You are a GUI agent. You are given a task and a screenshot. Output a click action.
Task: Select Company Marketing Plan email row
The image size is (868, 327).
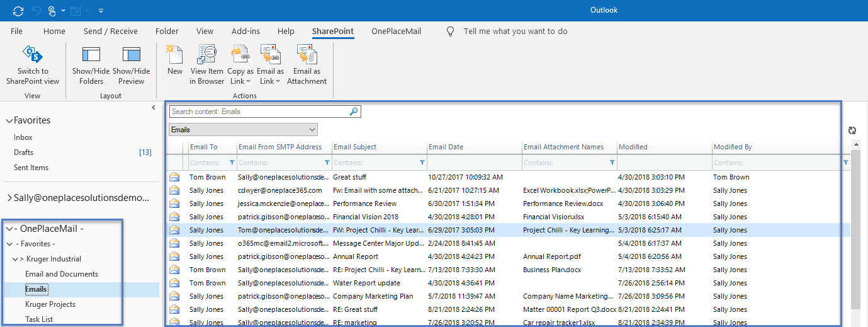click(x=509, y=296)
